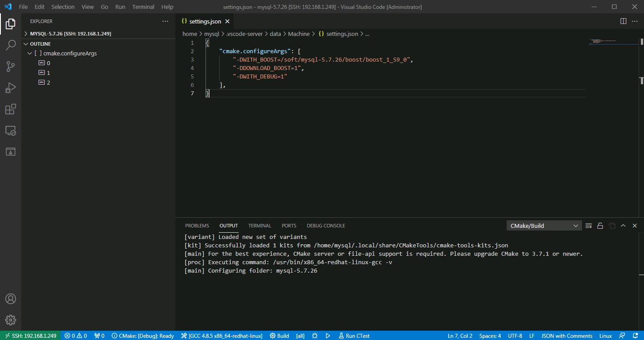Open the Remote Explorer view

(x=11, y=130)
